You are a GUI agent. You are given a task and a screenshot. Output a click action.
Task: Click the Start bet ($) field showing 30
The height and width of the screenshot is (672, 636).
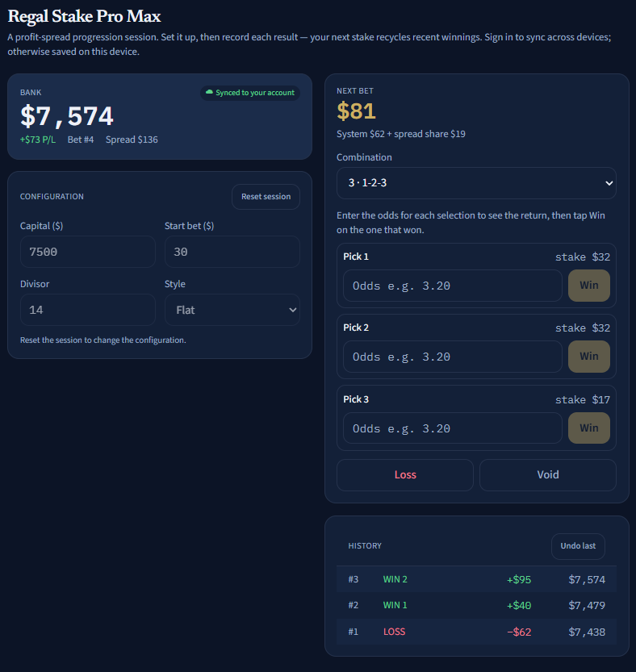(x=232, y=252)
